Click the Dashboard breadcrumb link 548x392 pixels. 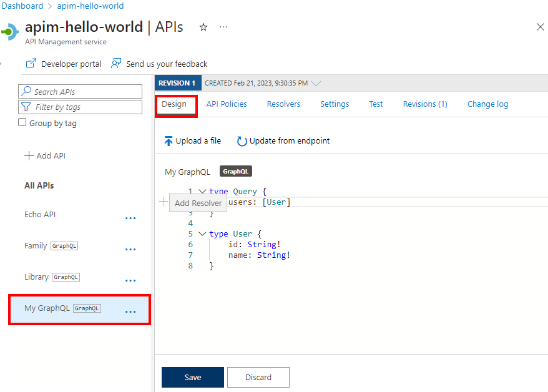tap(22, 6)
